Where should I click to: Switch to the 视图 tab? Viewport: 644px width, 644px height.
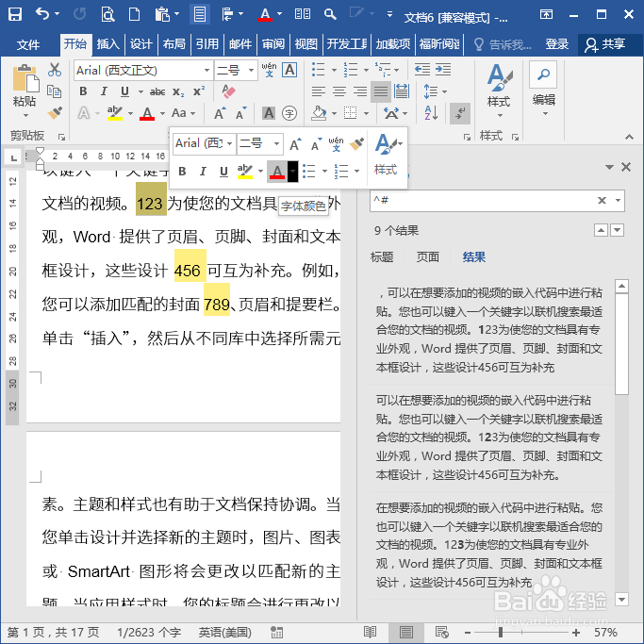[x=306, y=43]
